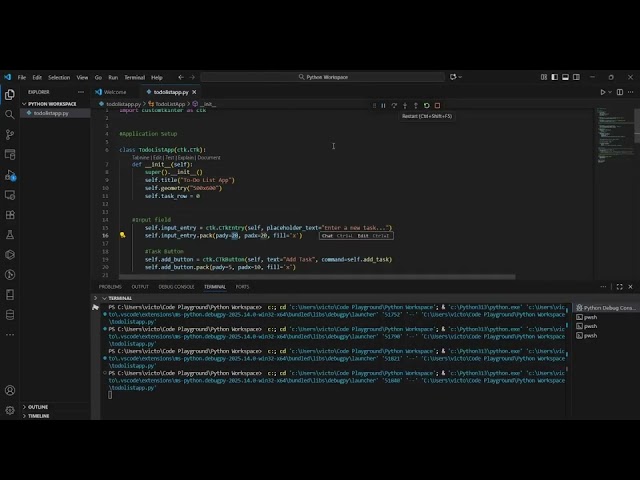
Task: Click the debug Step Out button
Action: (x=416, y=106)
